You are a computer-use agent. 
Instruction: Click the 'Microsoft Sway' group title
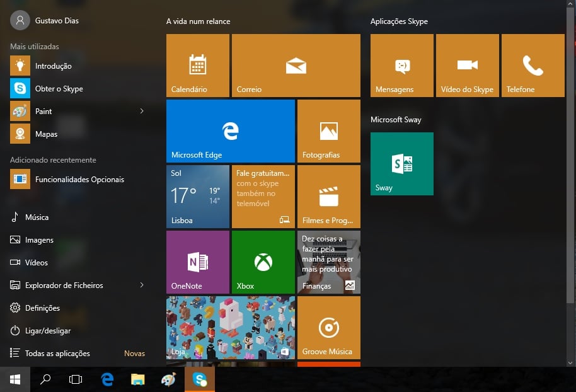(396, 119)
